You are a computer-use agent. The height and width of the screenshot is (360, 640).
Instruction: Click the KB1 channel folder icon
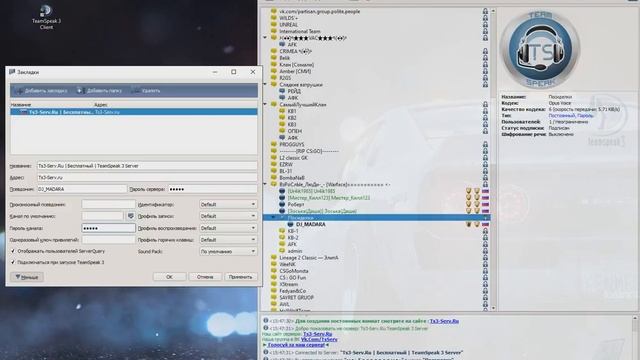tap(282, 111)
